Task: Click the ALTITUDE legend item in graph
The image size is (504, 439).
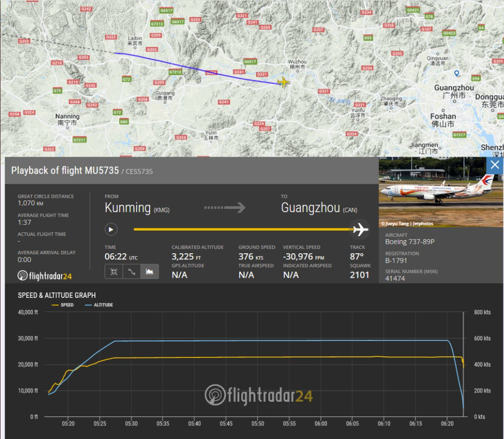Action: click(99, 305)
